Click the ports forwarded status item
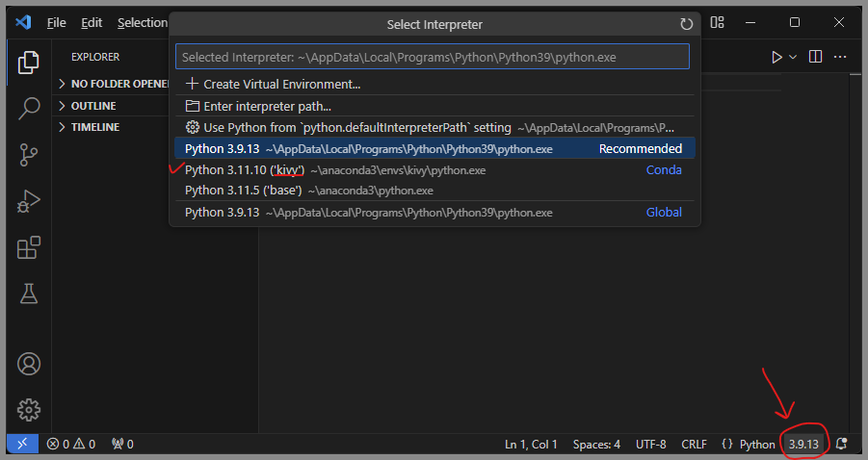Screen dimensions: 868x460 122,444
